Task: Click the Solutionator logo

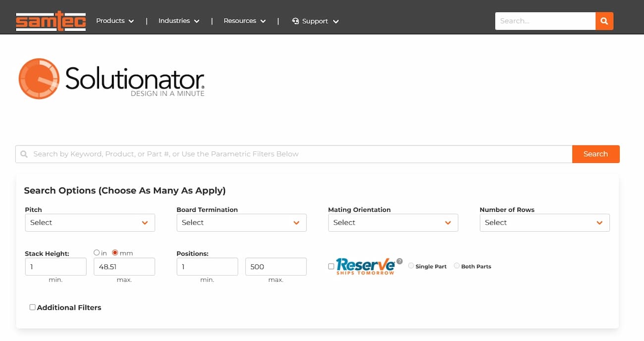Action: (111, 79)
